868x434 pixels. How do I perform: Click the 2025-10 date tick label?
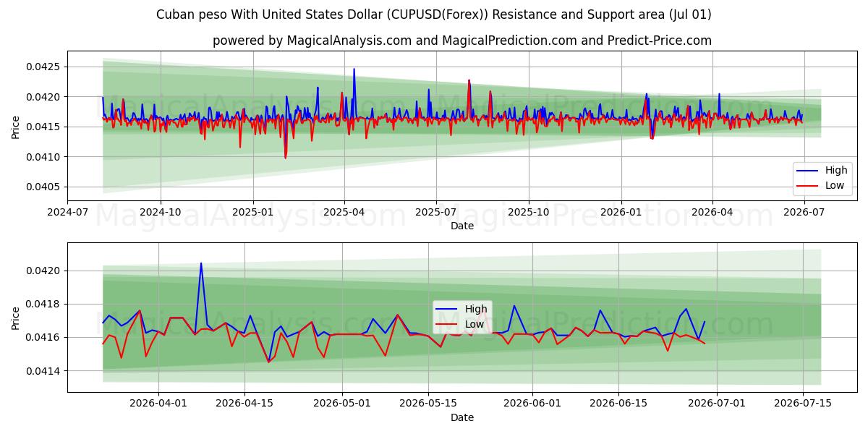pos(528,213)
